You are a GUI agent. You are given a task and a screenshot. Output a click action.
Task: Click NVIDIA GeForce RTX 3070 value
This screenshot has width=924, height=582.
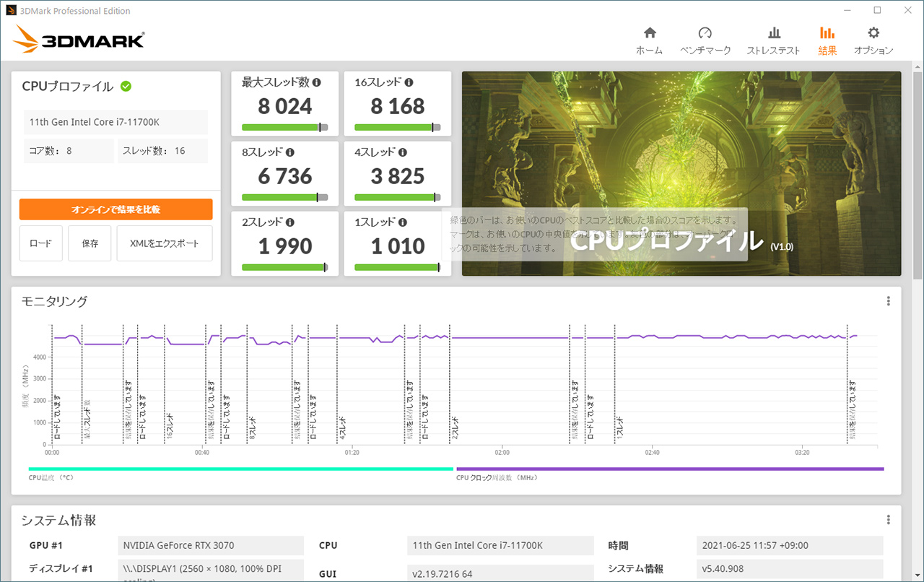point(211,545)
